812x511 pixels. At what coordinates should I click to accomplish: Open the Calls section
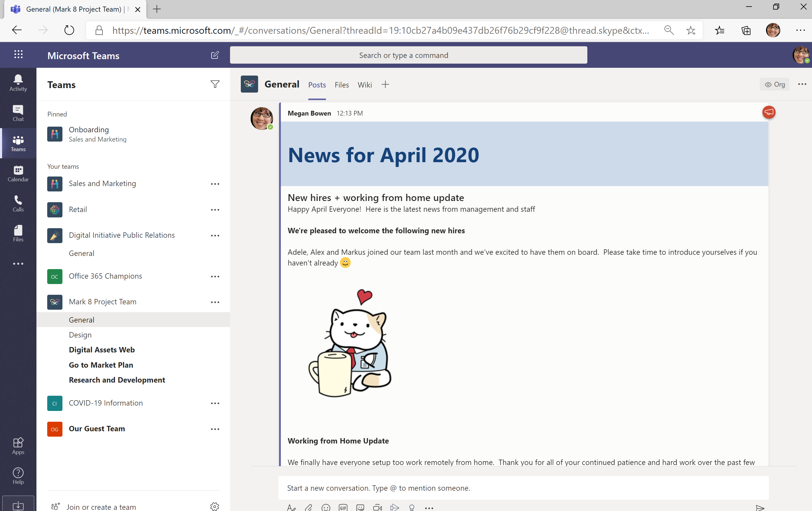18,203
